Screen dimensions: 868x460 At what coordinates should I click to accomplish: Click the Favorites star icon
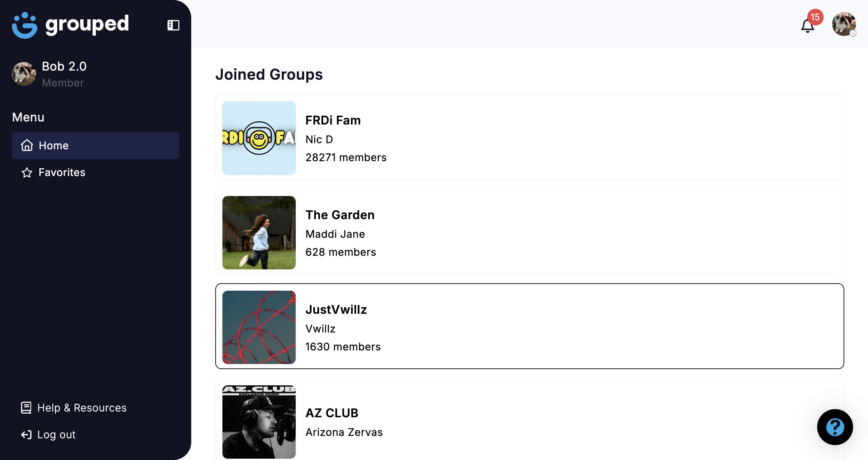point(27,173)
